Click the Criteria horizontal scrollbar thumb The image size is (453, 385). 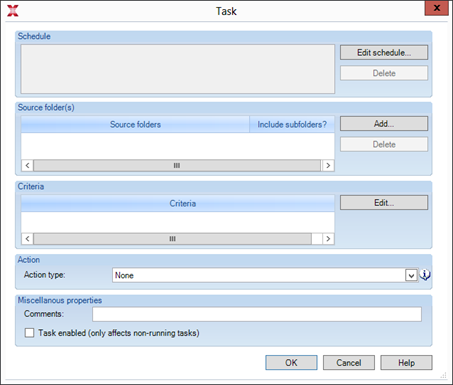pos(172,239)
